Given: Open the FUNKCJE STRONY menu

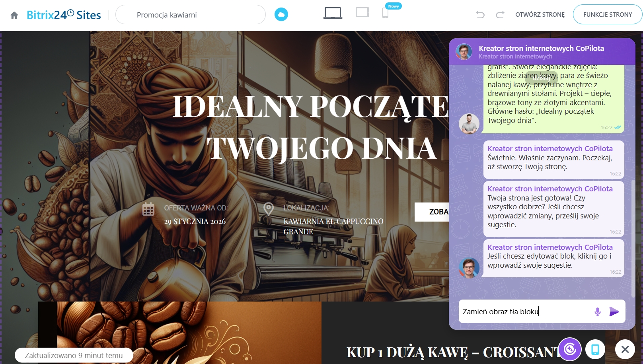Looking at the screenshot, I should point(607,15).
